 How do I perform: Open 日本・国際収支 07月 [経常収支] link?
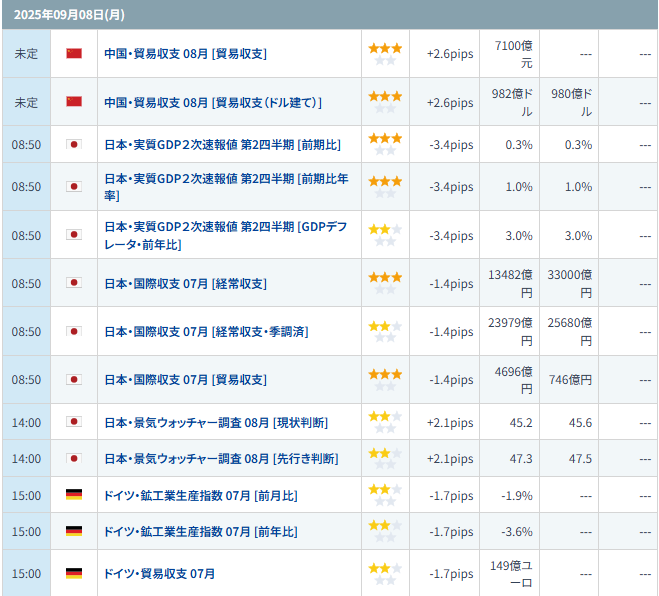(185, 284)
